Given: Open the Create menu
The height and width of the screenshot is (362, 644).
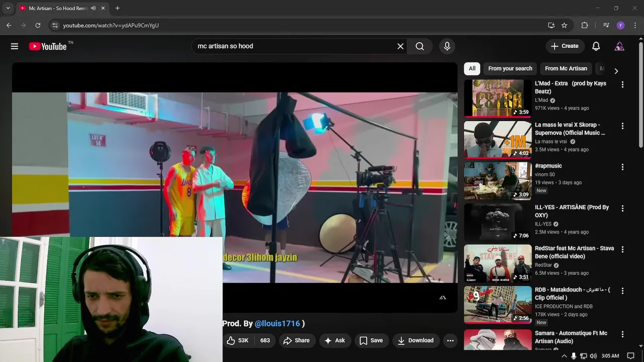Looking at the screenshot, I should (x=565, y=46).
